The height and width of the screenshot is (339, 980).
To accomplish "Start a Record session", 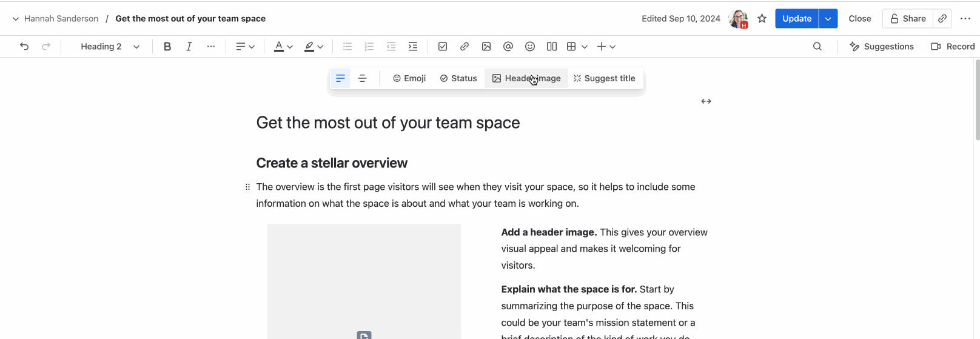I will point(953,47).
